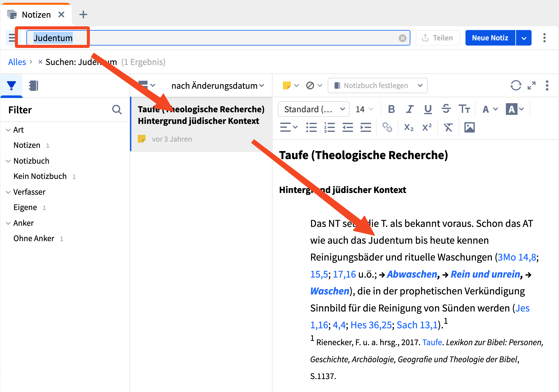Open the Rein und unrein link
This screenshot has width=559, height=392.
click(x=485, y=274)
